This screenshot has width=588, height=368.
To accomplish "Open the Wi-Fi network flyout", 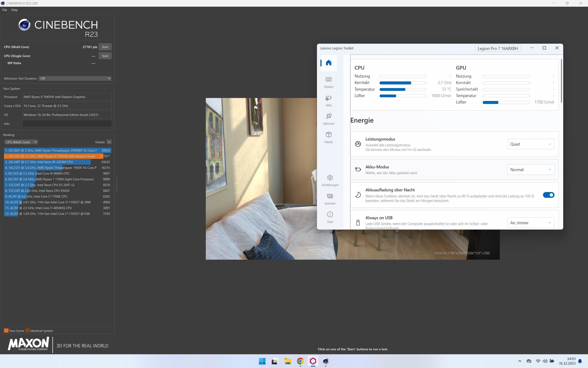I will point(538,361).
